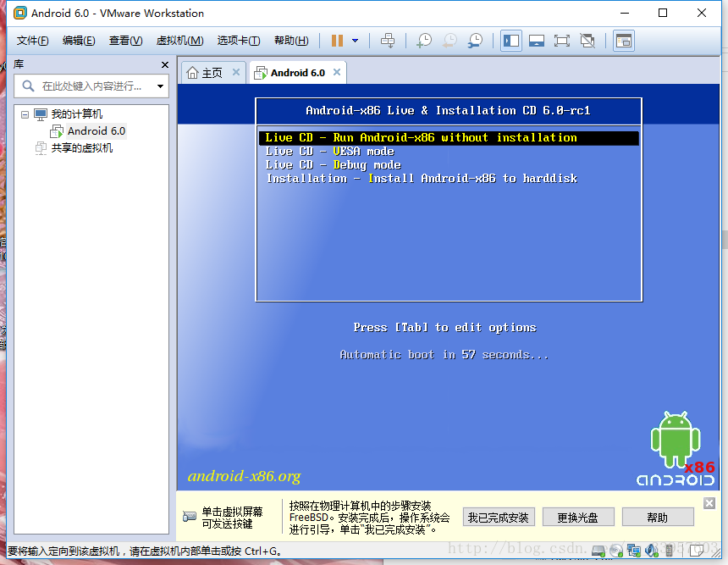
Task: Collapse the 我的计算机 tree node
Action: tap(25, 114)
